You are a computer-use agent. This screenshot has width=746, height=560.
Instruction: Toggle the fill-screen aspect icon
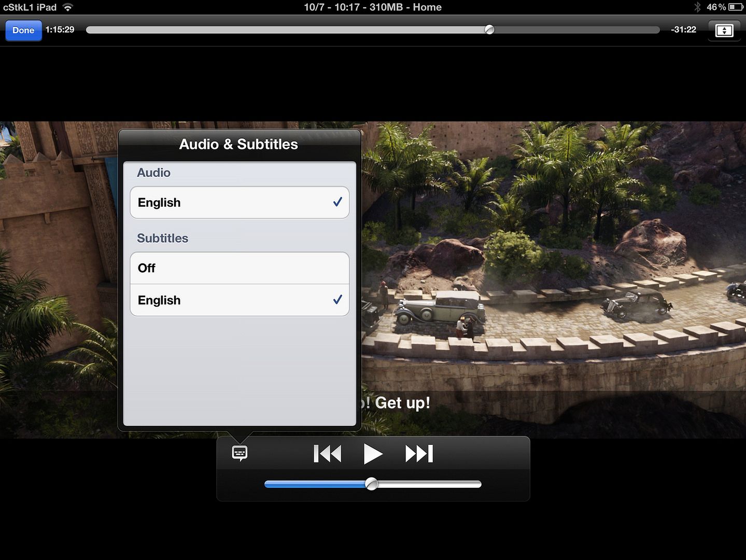click(724, 30)
